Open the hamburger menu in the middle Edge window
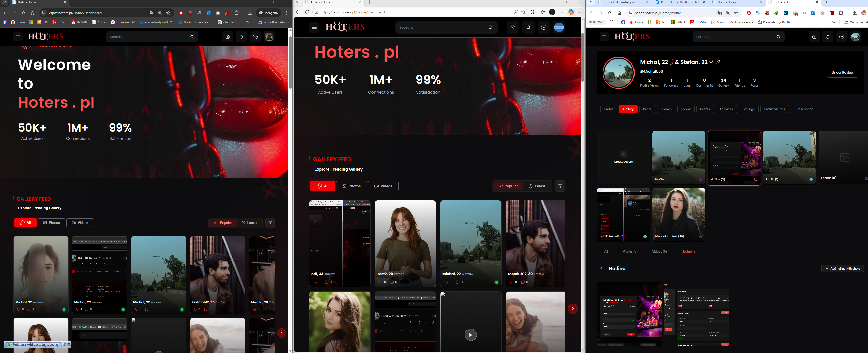868x353 pixels. pos(314,27)
